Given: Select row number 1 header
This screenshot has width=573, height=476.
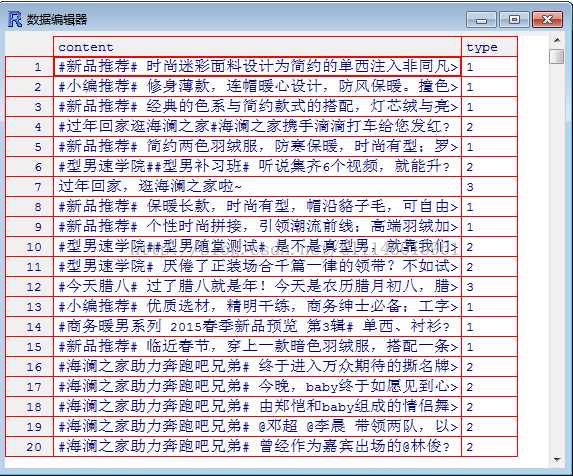Looking at the screenshot, I should [30, 67].
